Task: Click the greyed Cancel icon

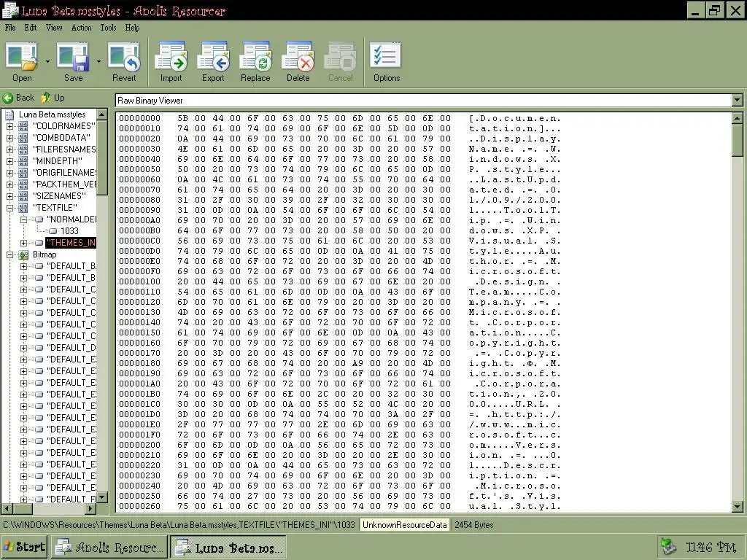Action: point(340,57)
